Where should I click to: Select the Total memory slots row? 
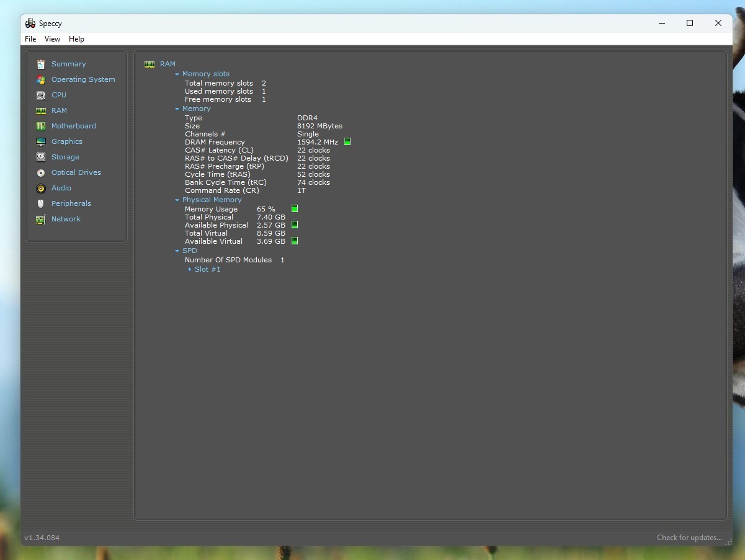click(x=225, y=83)
